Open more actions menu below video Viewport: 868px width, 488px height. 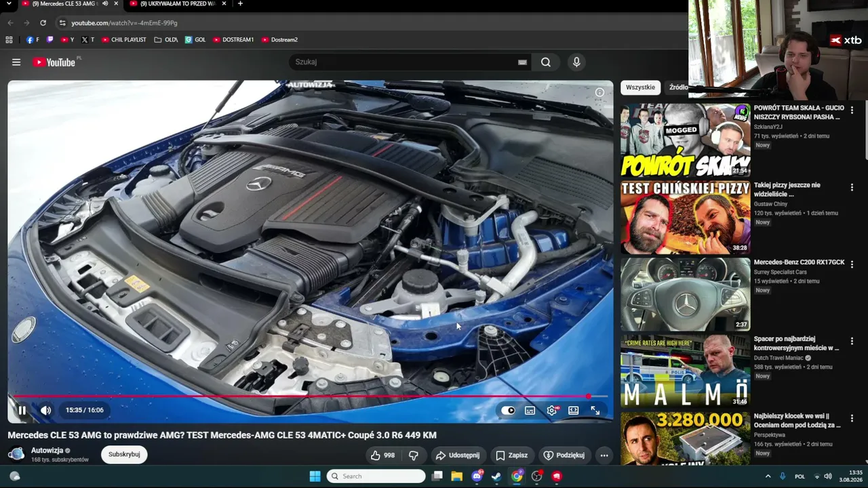[604, 455]
